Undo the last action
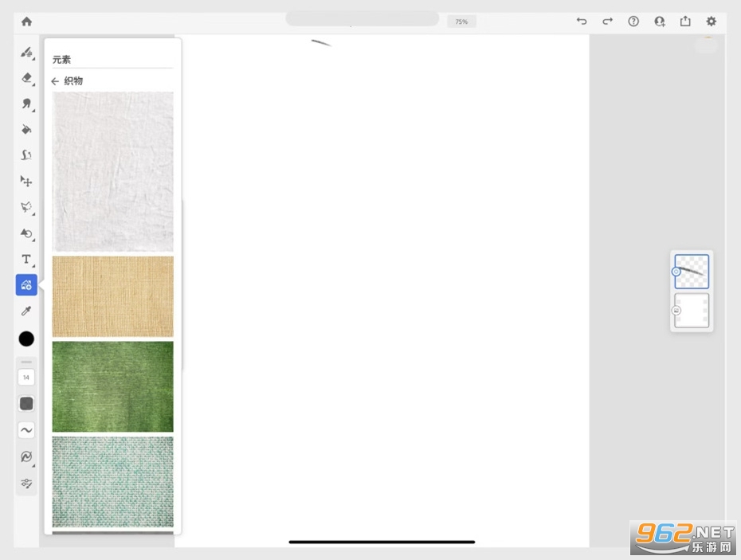741x560 pixels. (582, 22)
